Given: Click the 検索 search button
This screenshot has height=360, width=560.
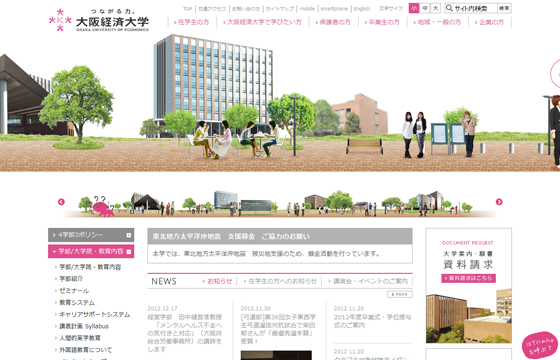Looking at the screenshot, I should point(504,8).
